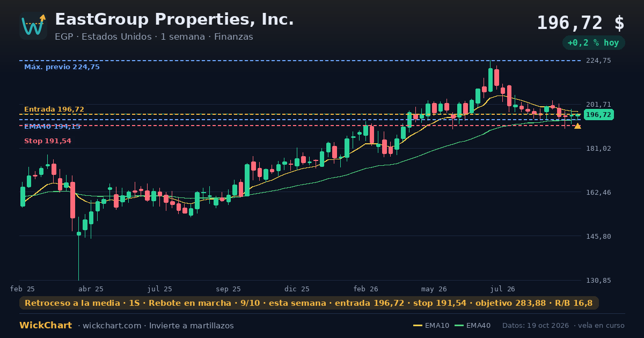The image size is (644, 338).
Task: Click the 130,85 axis value
Action: [x=598, y=281]
